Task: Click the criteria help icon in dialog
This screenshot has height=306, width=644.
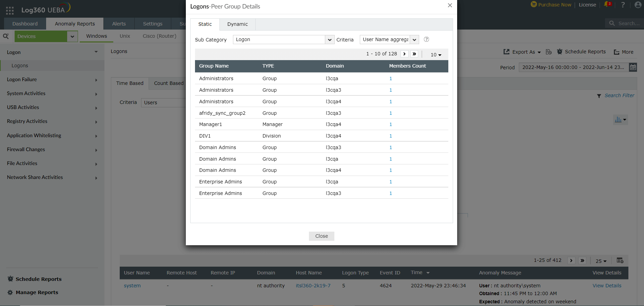Action: point(427,39)
